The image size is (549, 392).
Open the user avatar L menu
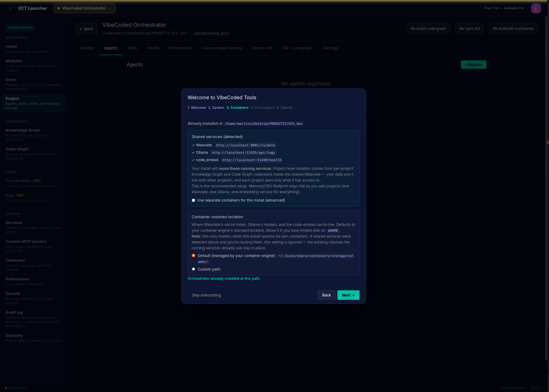tap(536, 8)
